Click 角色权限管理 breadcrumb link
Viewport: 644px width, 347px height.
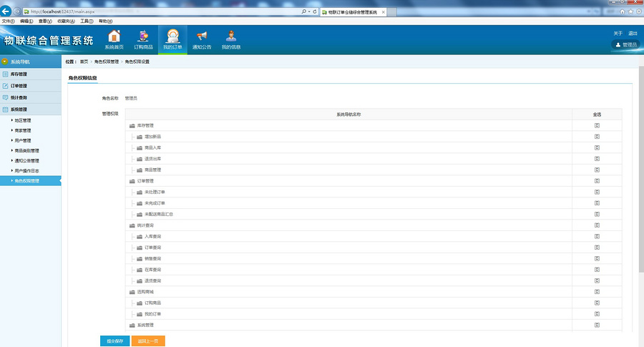click(107, 62)
